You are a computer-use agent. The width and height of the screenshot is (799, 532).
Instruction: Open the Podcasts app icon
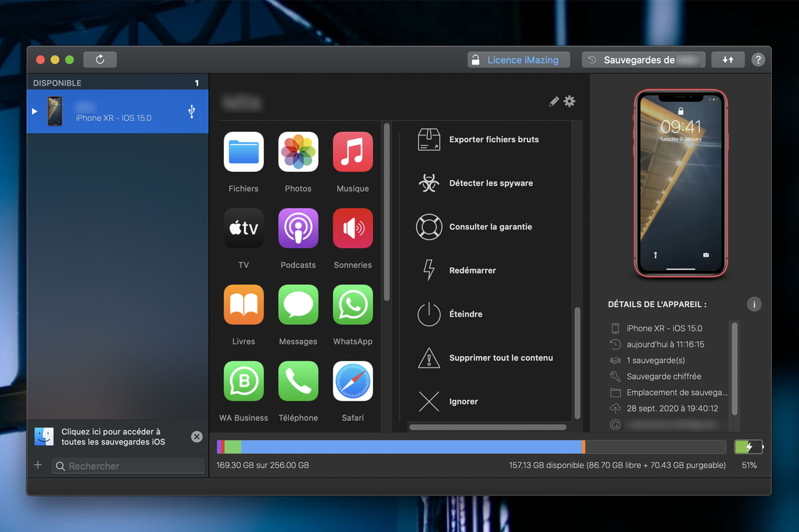click(x=298, y=228)
